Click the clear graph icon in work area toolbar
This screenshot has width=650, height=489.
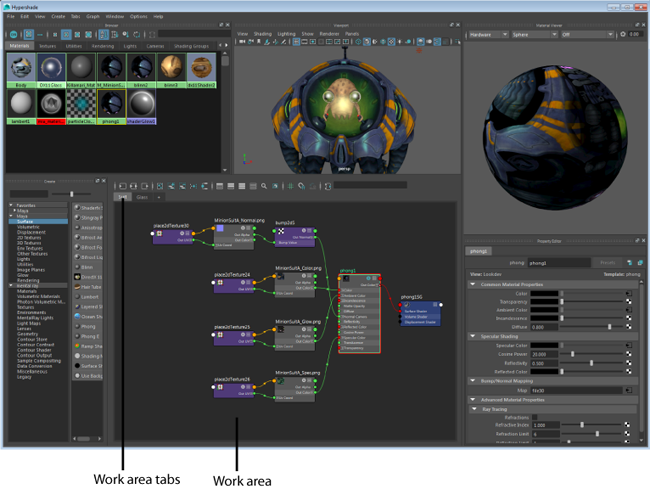160,186
